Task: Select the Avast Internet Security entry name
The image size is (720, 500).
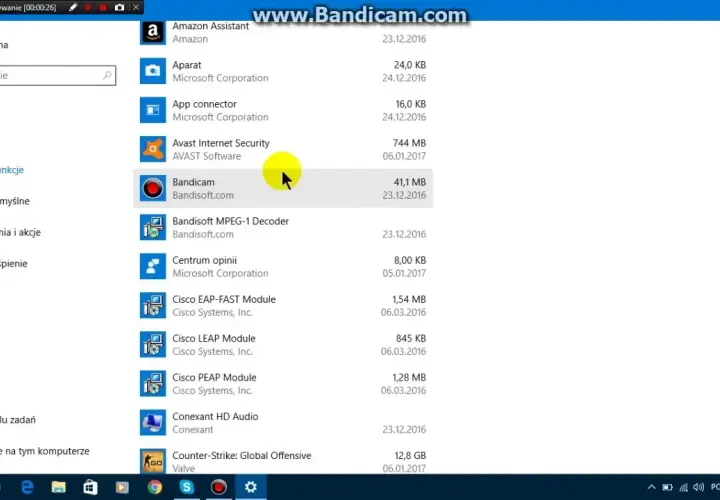Action: coord(221,143)
